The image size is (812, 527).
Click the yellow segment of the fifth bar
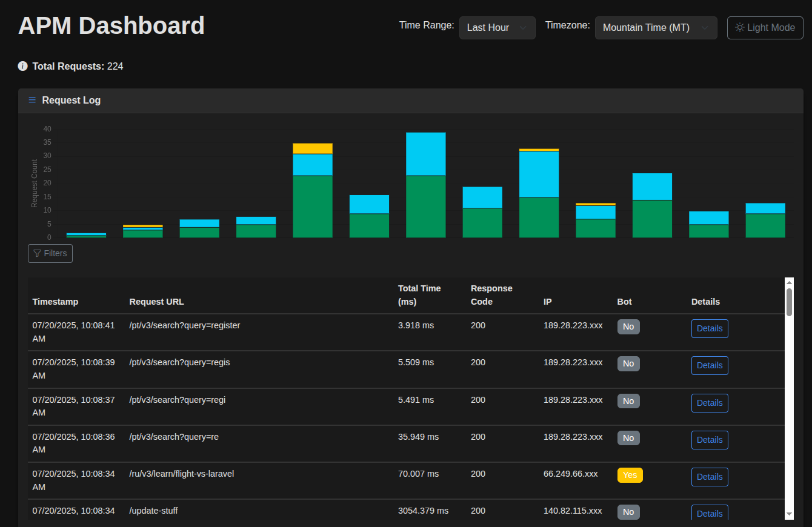tap(313, 148)
